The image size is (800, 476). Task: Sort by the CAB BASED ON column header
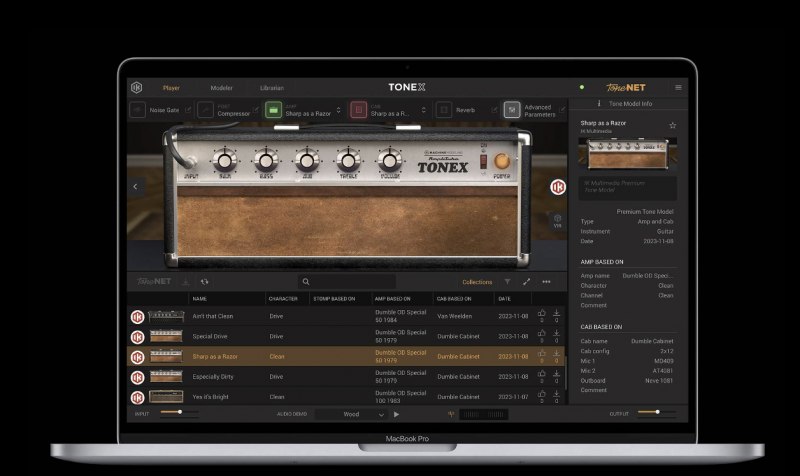[x=454, y=299]
